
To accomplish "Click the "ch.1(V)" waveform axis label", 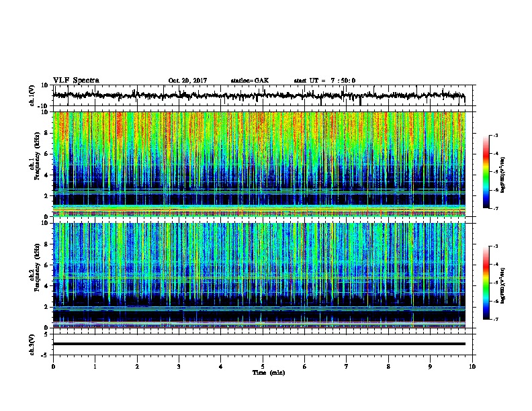I will [x=32, y=95].
